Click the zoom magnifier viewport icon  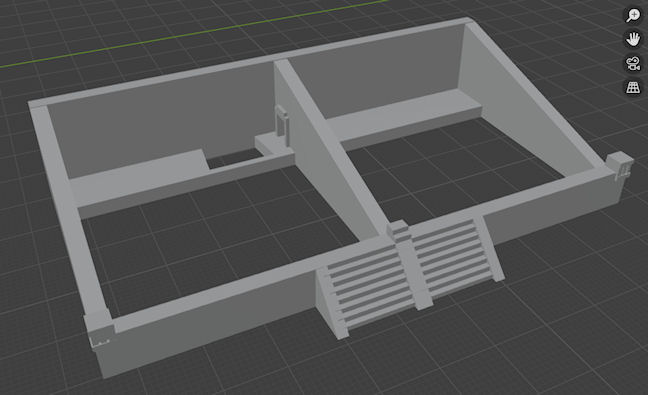tap(633, 15)
